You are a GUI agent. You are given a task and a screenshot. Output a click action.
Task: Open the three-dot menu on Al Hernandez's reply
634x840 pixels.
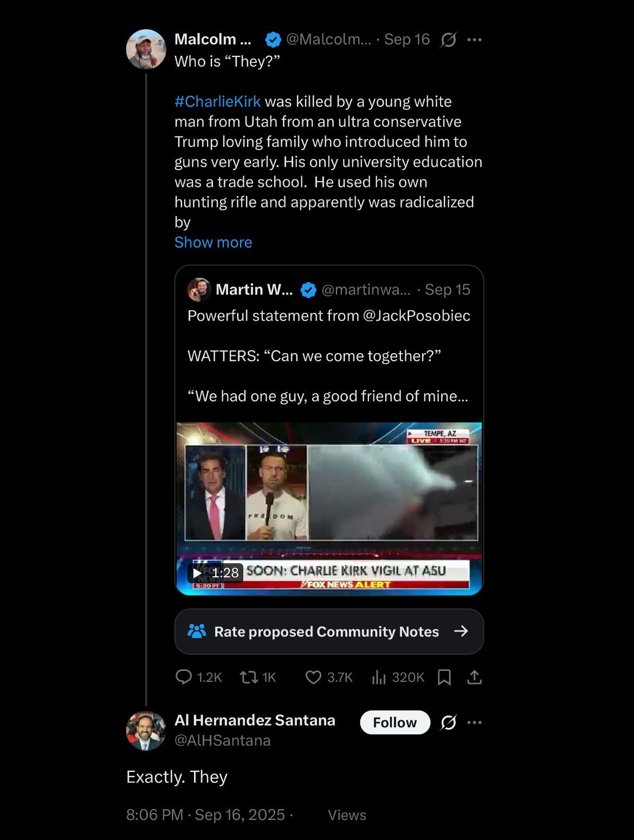coord(474,722)
